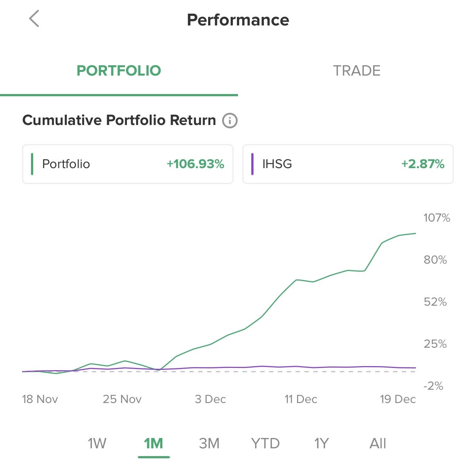
Task: Choose the 1Y time range
Action: point(321,443)
